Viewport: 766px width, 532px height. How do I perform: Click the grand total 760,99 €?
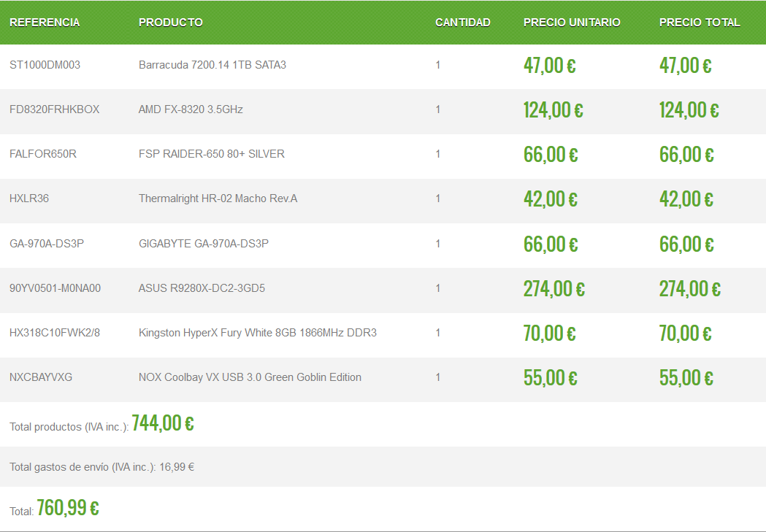point(68,508)
